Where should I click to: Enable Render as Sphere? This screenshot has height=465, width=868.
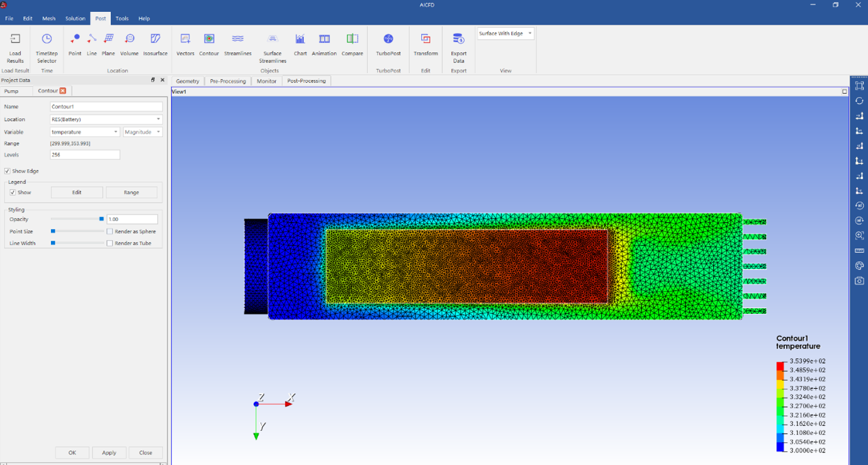(x=110, y=231)
